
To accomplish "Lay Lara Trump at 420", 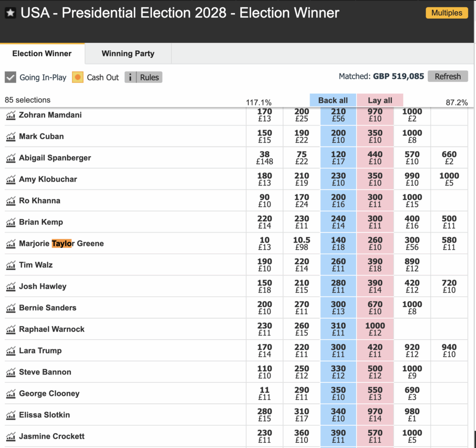I will [x=375, y=350].
